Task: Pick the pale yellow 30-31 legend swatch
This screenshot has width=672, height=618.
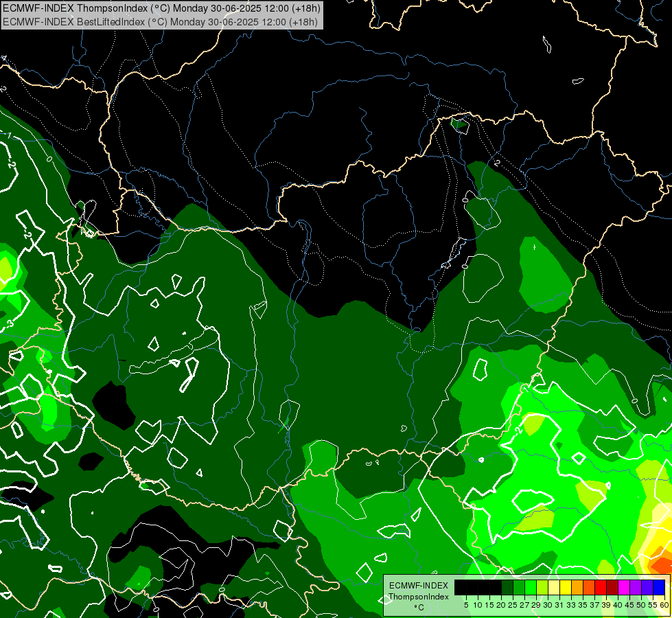Action: [x=554, y=587]
